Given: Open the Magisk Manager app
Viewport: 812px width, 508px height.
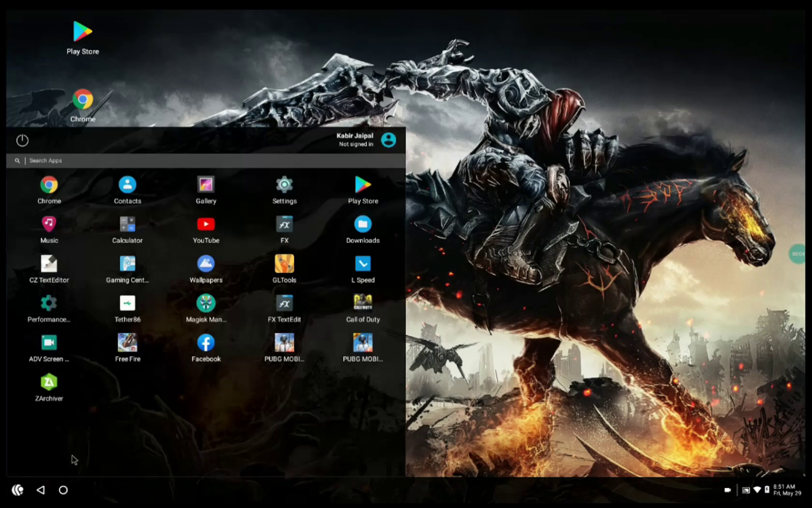Looking at the screenshot, I should tap(206, 309).
